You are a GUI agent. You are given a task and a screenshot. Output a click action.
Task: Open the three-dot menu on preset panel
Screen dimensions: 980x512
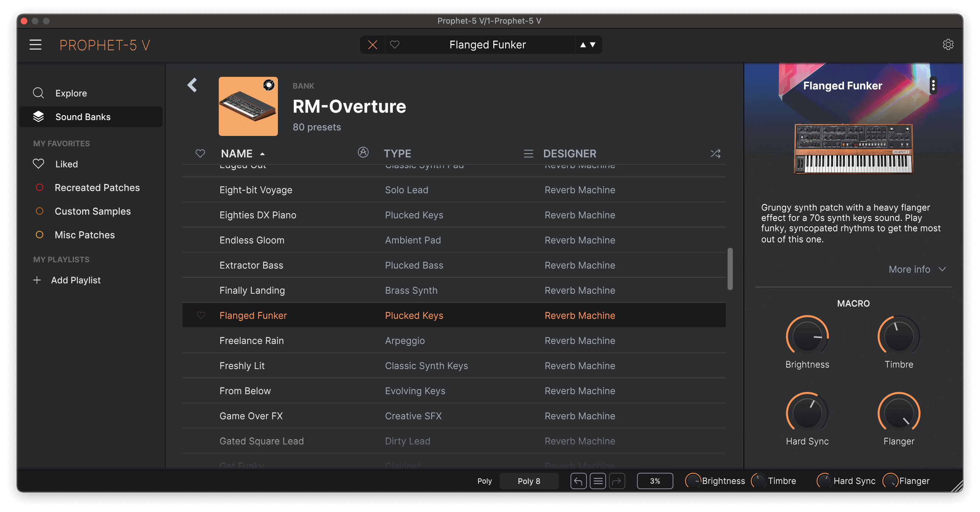pos(933,85)
